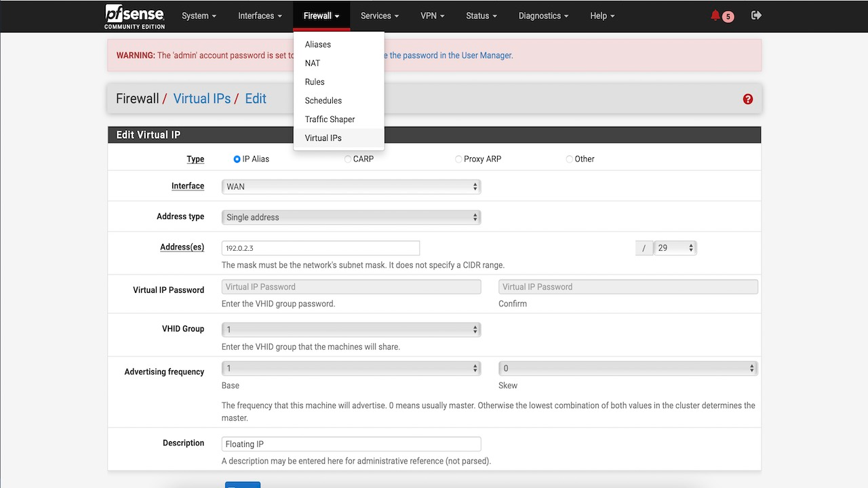Open the Skew dropdown
Viewport: 868px width, 488px height.
point(627,368)
